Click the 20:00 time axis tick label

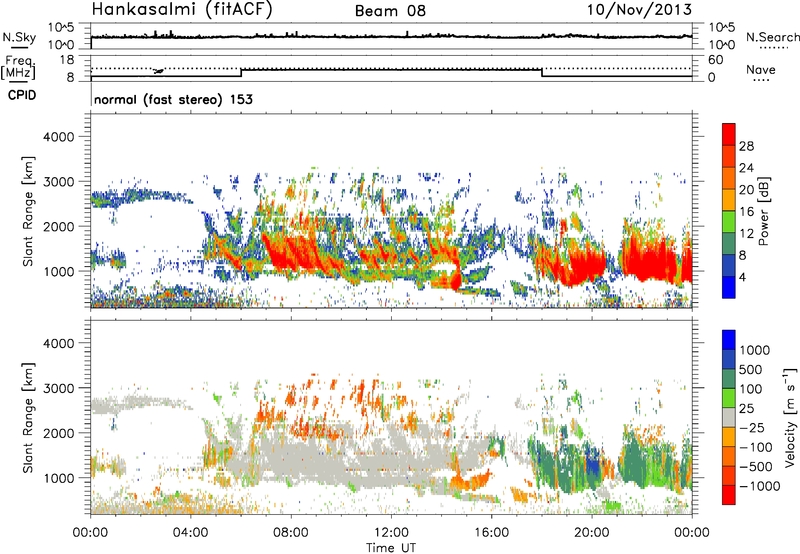(591, 533)
